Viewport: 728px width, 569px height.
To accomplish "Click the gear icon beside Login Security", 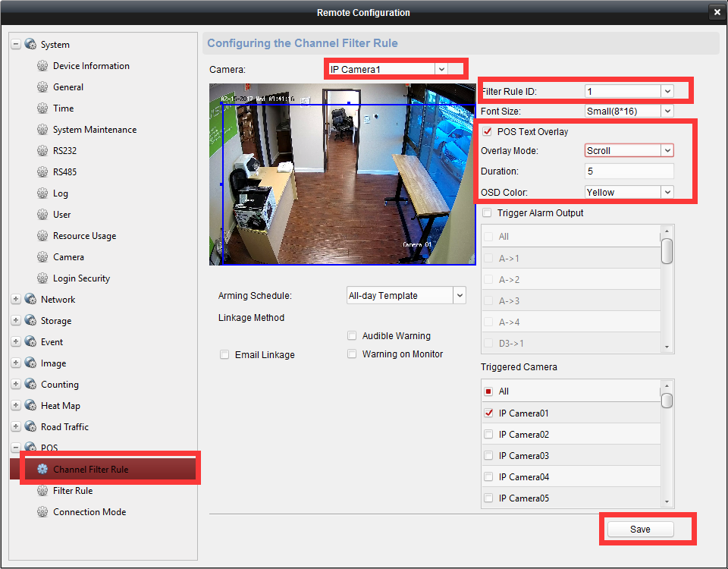I will point(42,278).
